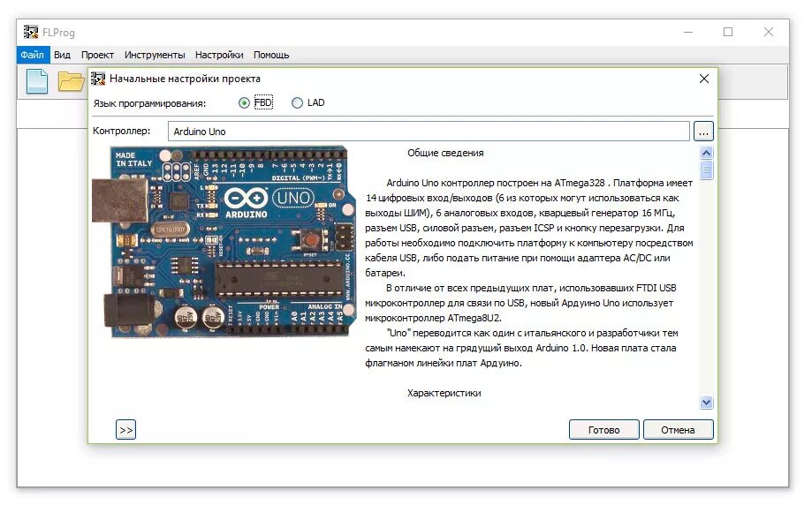Open the Файл menu
This screenshot has height=505, width=812.
coord(32,55)
